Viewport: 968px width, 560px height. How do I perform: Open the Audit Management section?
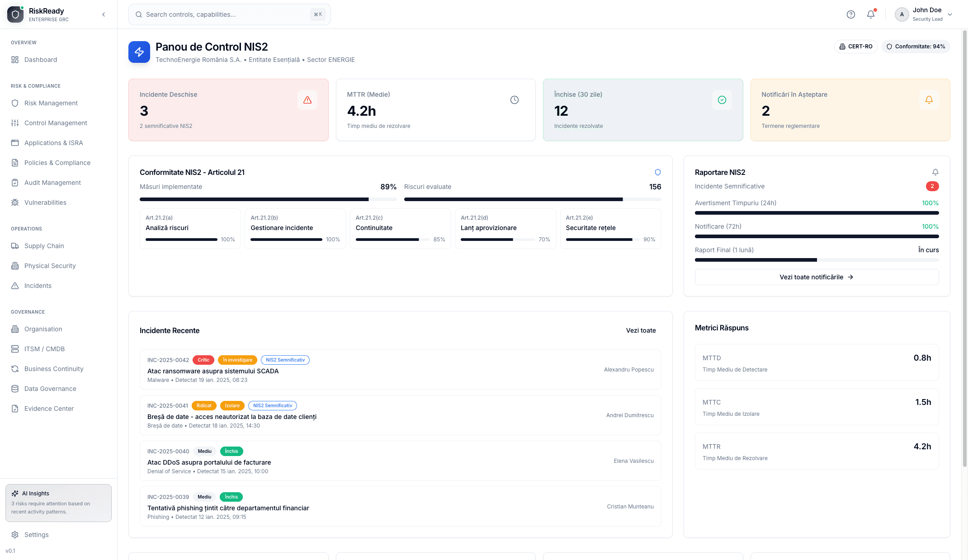(x=52, y=183)
